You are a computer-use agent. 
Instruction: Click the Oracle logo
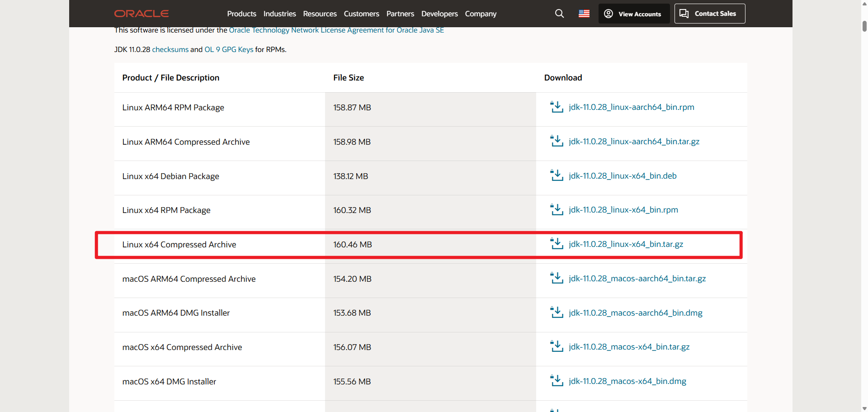tap(142, 14)
